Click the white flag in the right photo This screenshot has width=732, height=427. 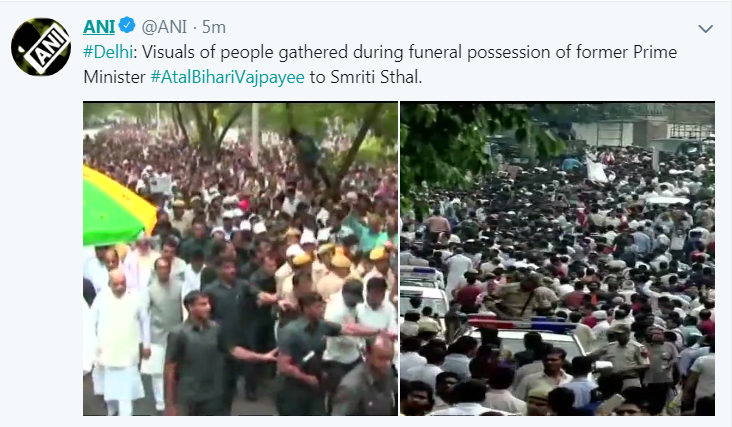596,170
